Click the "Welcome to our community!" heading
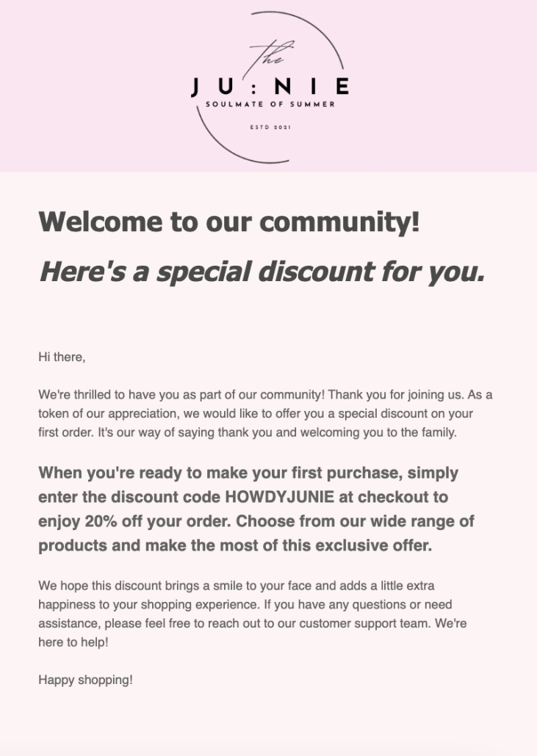Viewport: 537px width, 756px height. 229,221
